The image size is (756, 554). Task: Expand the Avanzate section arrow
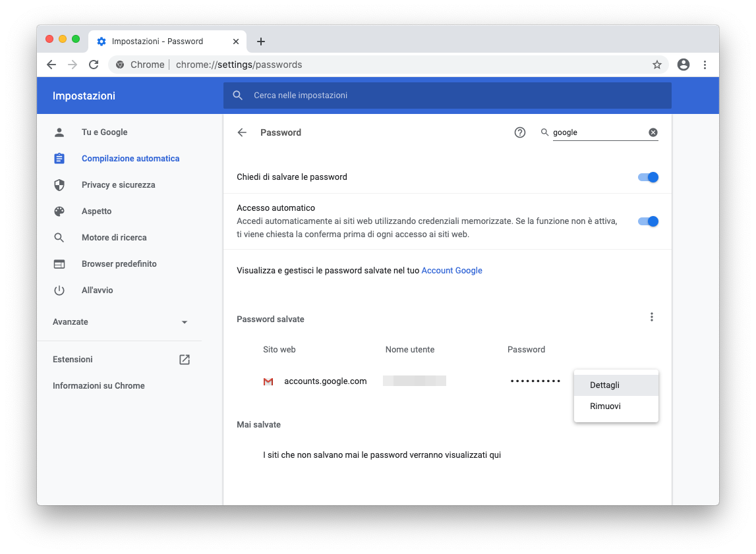pyautogui.click(x=184, y=322)
